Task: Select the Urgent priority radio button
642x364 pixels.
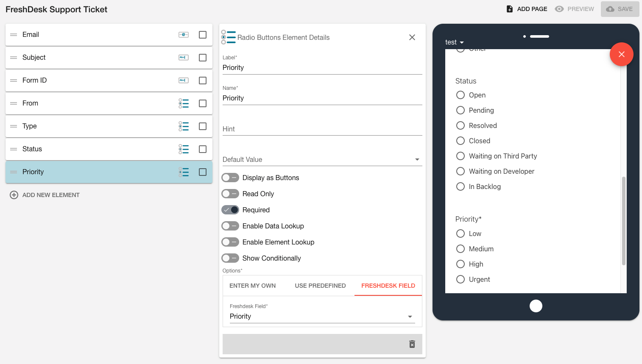Action: pyautogui.click(x=461, y=279)
